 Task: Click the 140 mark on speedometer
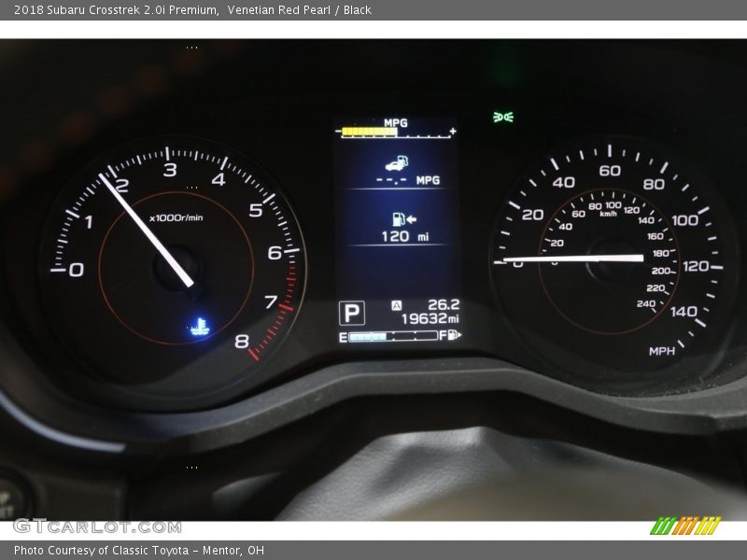pos(684,311)
